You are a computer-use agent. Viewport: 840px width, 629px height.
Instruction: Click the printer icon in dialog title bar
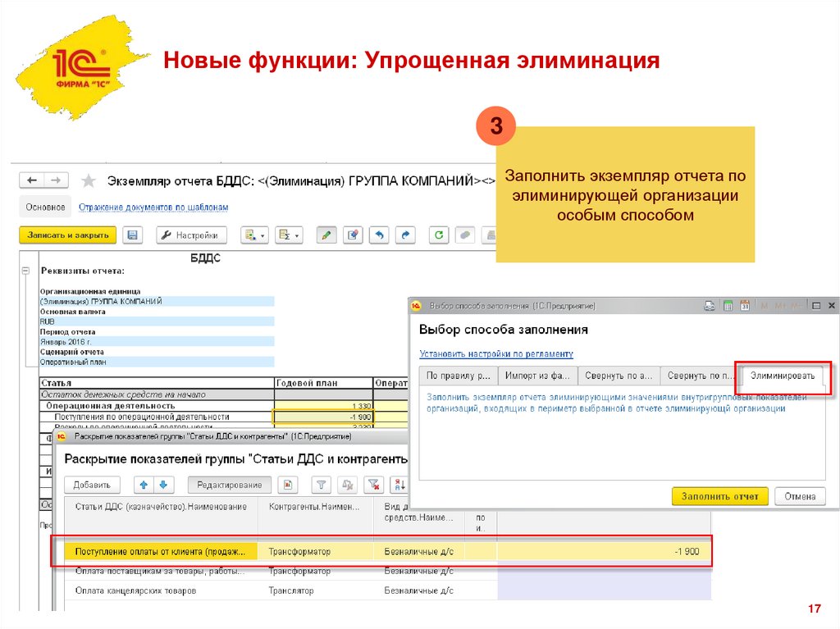[x=710, y=306]
